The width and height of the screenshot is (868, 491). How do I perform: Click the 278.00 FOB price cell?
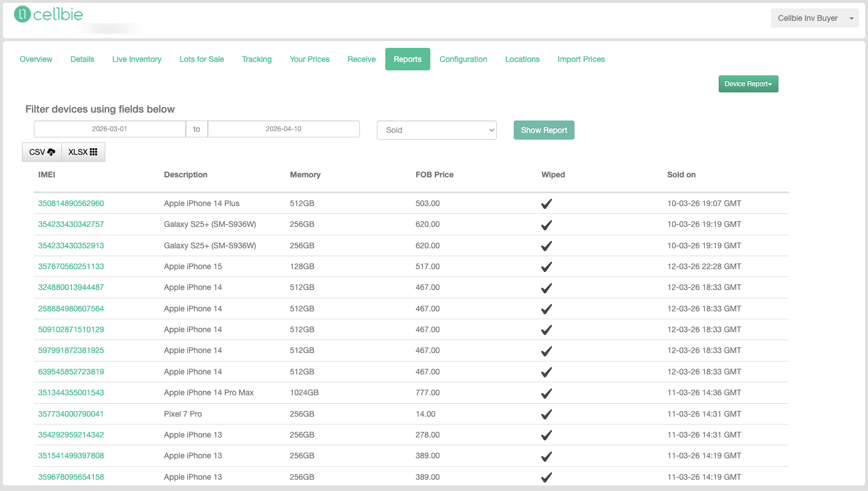pyautogui.click(x=428, y=435)
